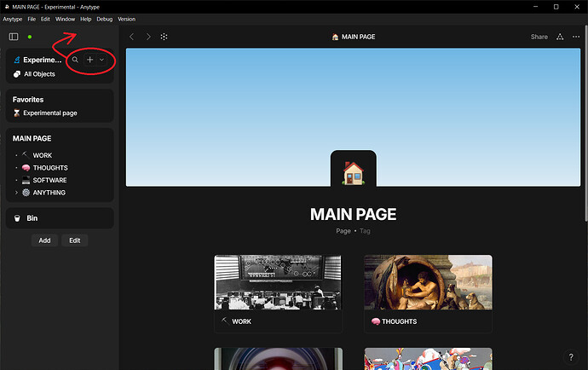Viewport: 588px width, 370px height.
Task: Open the relations triangle icon in header
Action: [x=560, y=37]
